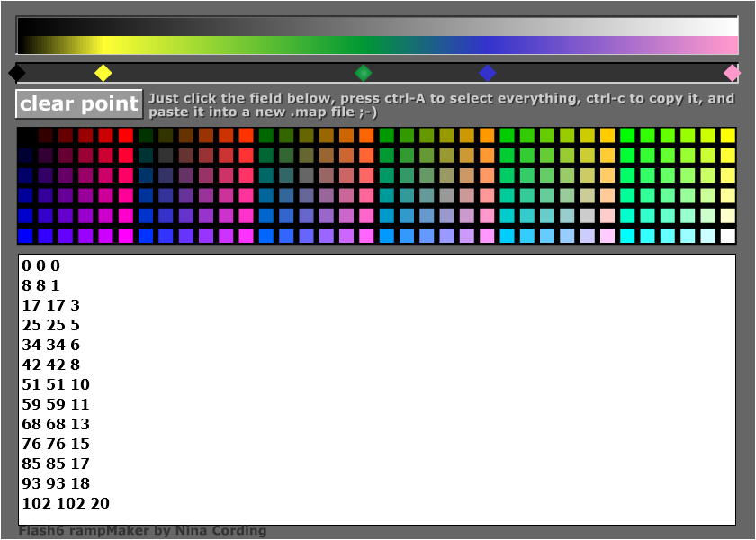Screen dimensions: 756x540
Task: Click the line reading 102 102 20
Action: (66, 503)
